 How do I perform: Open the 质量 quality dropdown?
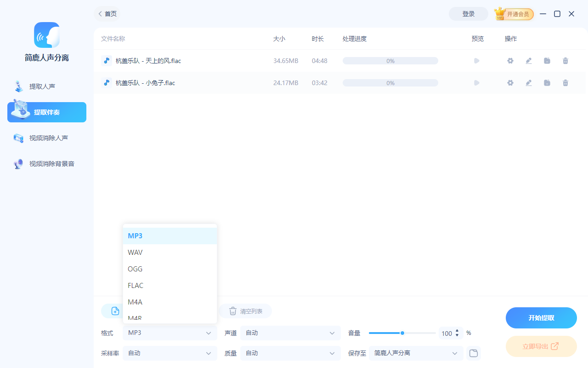pos(290,353)
